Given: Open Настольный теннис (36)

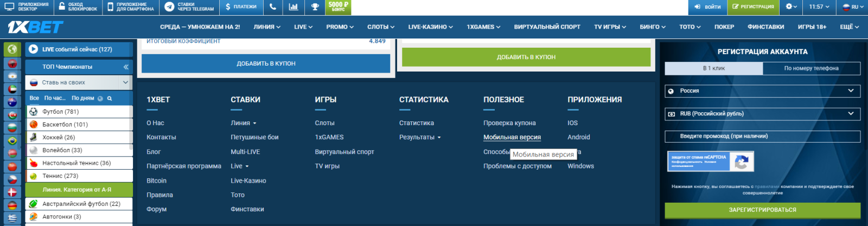Looking at the screenshot, I should tap(79, 163).
